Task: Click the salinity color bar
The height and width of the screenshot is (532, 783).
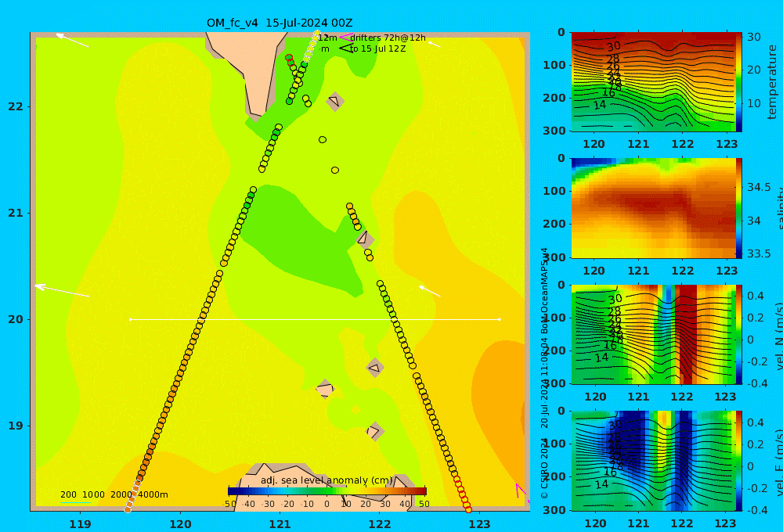Action: pos(739,208)
